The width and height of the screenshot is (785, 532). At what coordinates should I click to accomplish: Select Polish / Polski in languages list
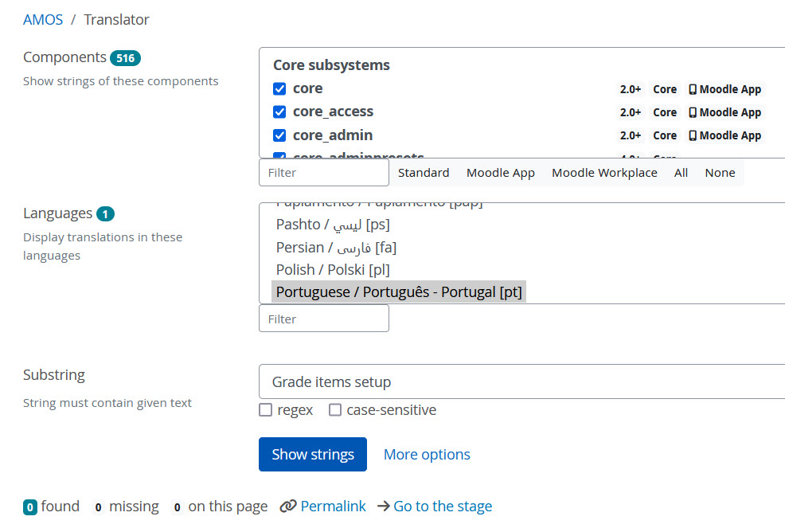[333, 269]
